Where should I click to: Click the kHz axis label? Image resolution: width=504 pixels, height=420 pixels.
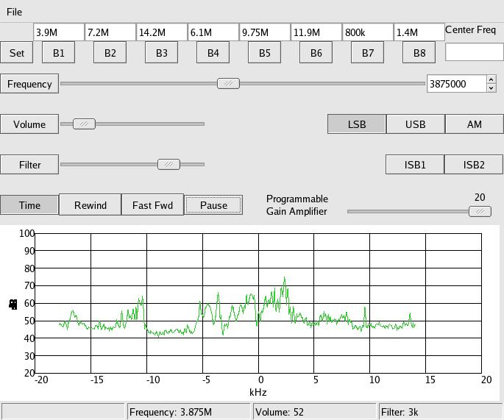pos(258,392)
